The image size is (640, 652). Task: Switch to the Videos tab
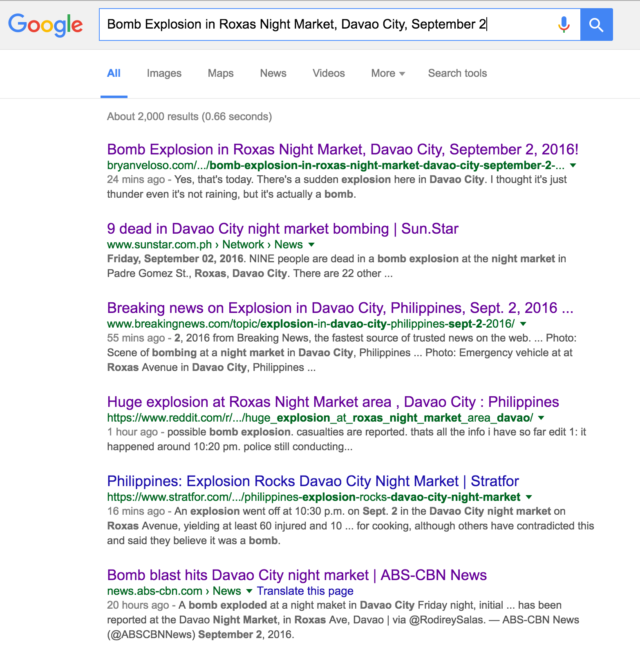329,73
